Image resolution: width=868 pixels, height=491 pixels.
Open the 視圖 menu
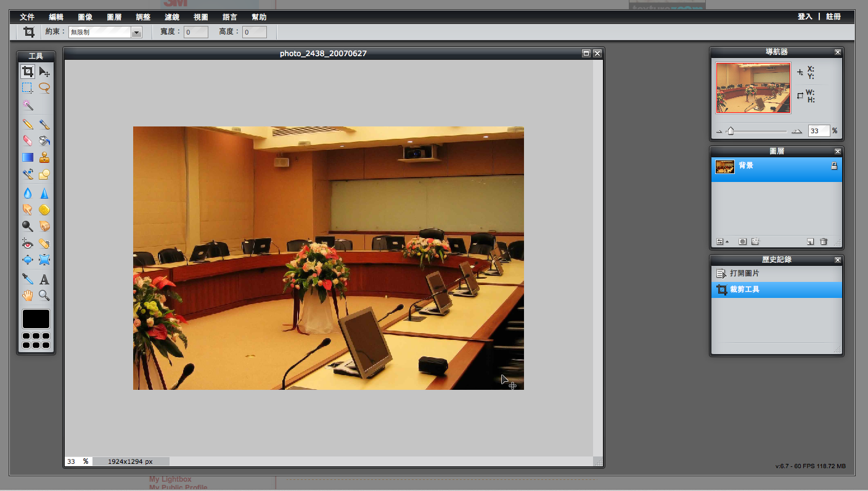click(201, 17)
